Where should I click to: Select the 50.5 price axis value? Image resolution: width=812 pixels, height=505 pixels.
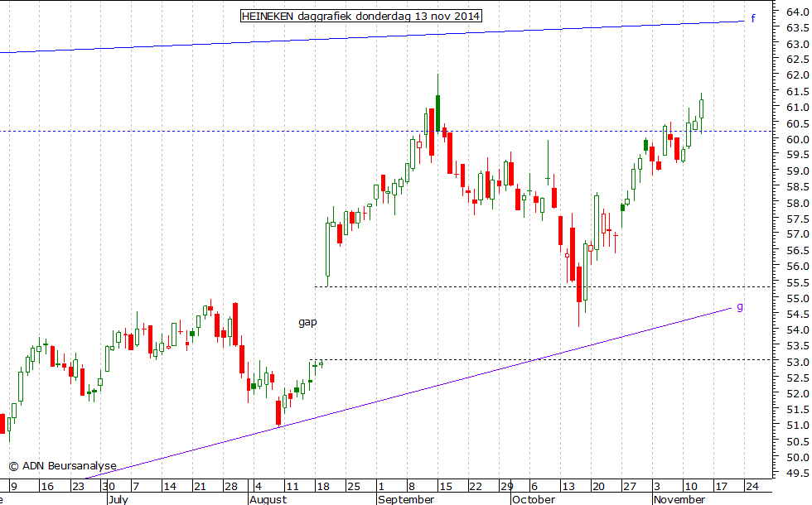pyautogui.click(x=797, y=442)
